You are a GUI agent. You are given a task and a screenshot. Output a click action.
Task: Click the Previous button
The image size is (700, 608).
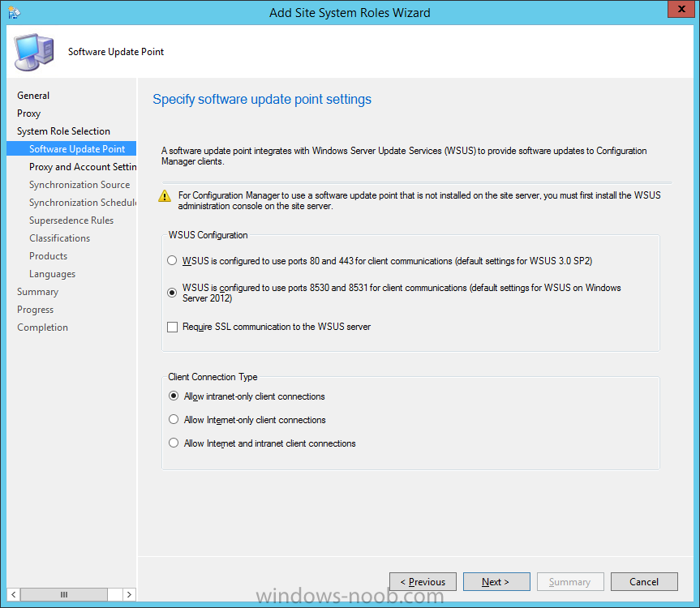(x=423, y=582)
